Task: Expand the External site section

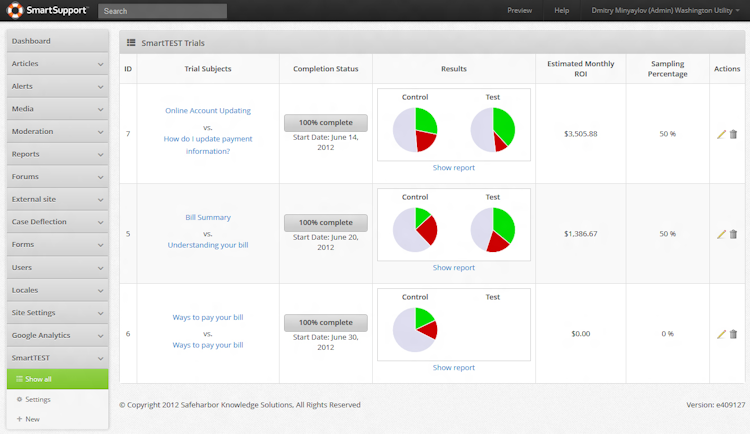Action: pyautogui.click(x=57, y=199)
